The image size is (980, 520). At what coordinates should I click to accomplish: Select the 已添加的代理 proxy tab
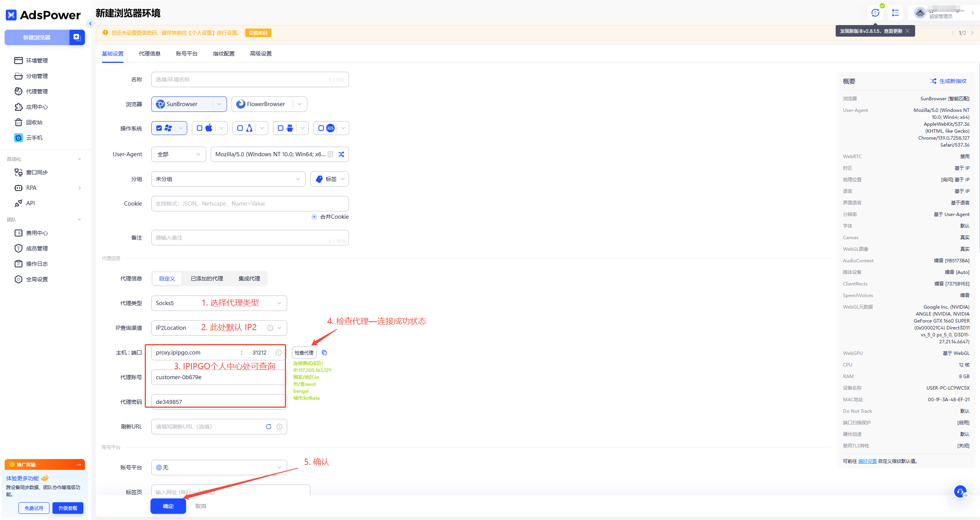[x=206, y=279]
